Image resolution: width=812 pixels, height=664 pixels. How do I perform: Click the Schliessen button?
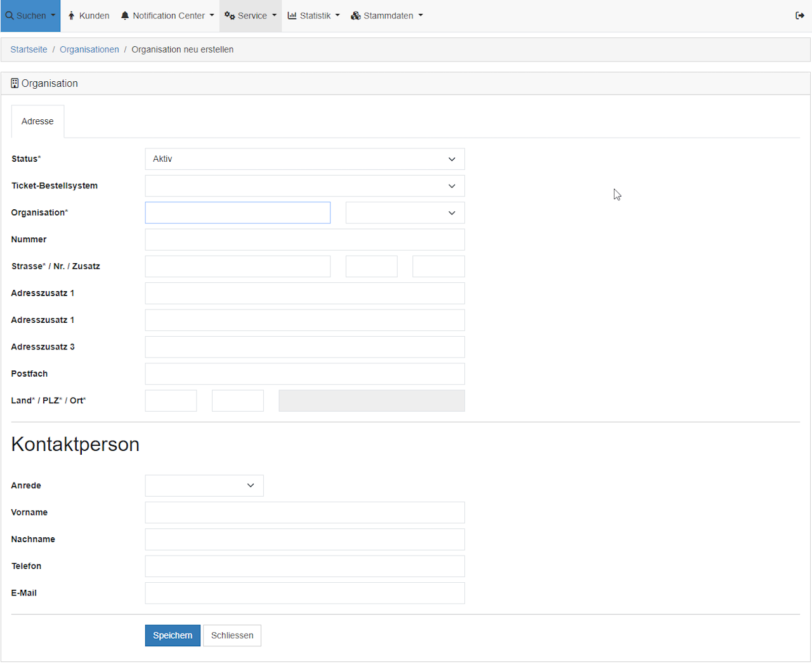pos(232,635)
